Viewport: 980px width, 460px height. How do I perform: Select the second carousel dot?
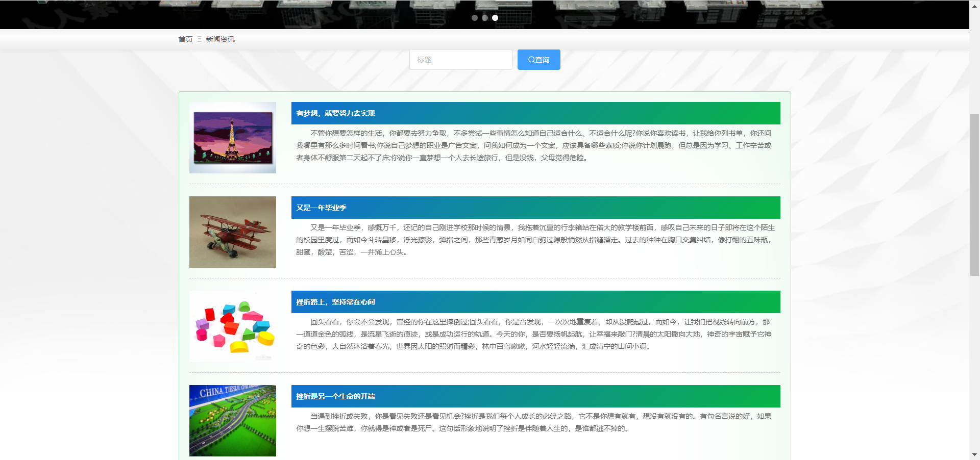485,18
